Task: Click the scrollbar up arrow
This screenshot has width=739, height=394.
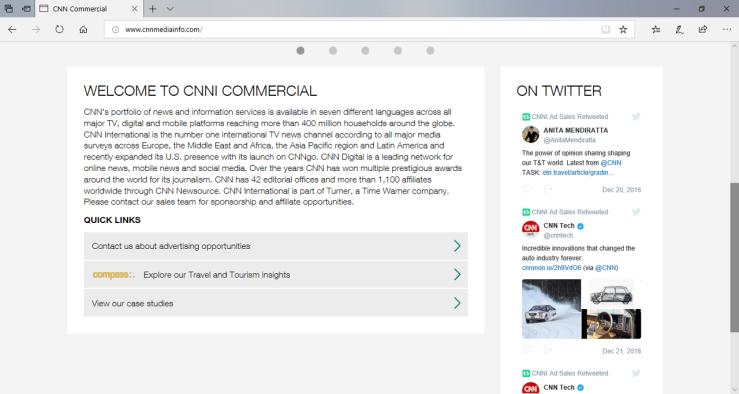Action: pyautogui.click(x=734, y=46)
